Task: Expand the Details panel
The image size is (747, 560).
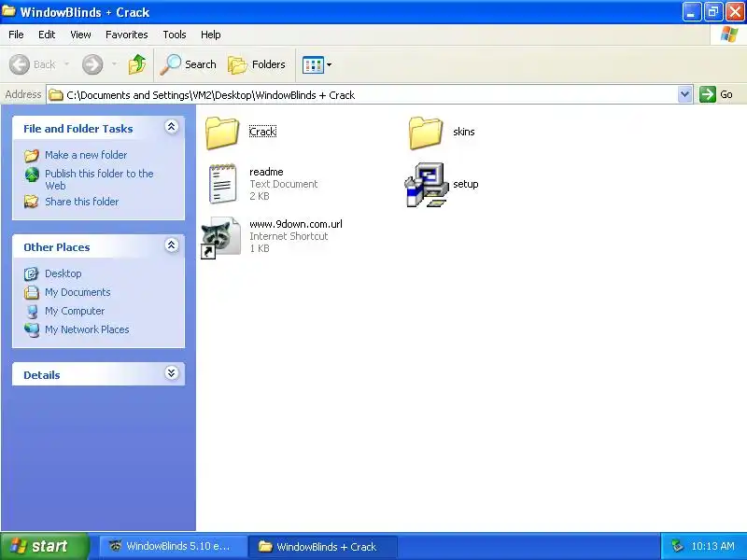Action: 172,372
